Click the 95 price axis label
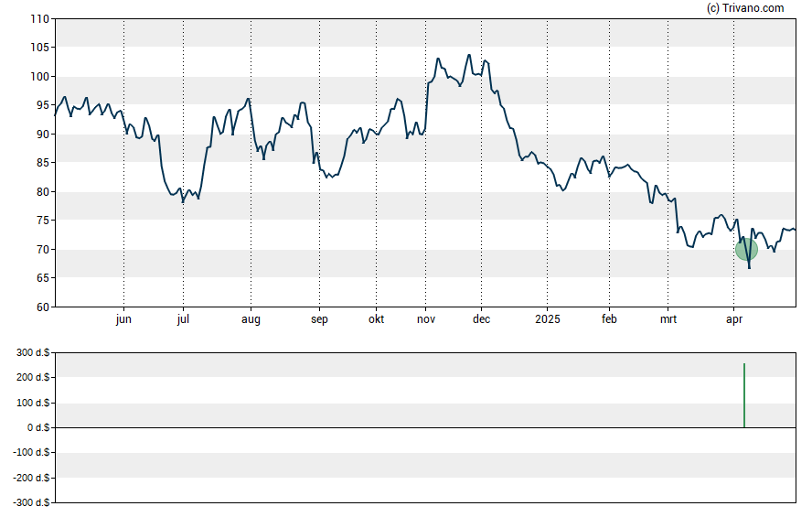The height and width of the screenshot is (517, 812). point(42,105)
